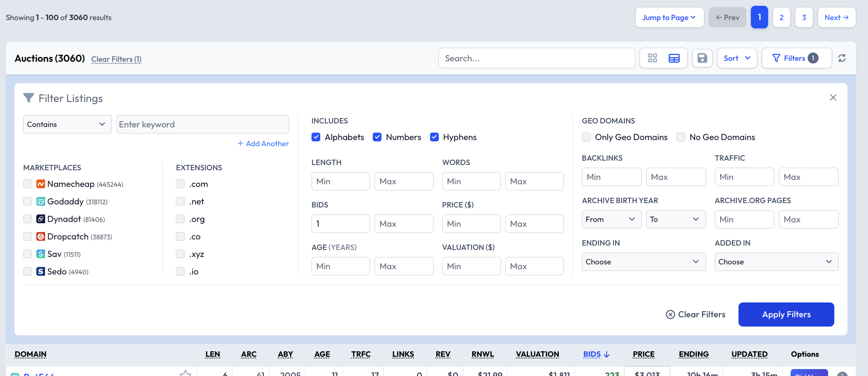Focus the Valuation Min field
The height and width of the screenshot is (376, 868).
[472, 266]
